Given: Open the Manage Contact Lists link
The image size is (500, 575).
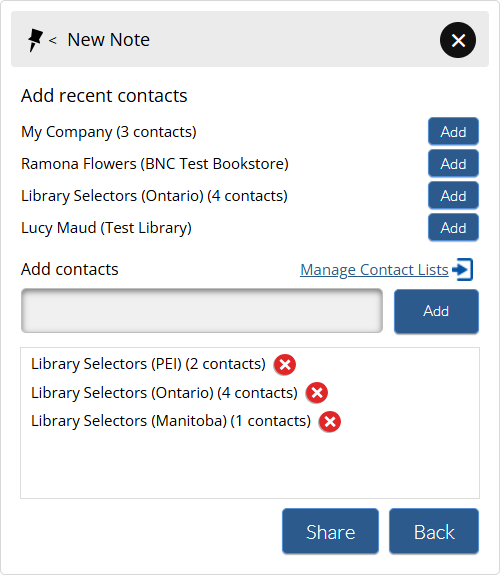Looking at the screenshot, I should click(374, 270).
